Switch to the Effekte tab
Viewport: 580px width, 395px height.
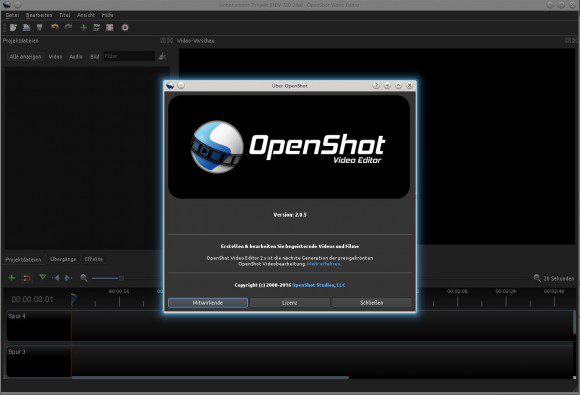click(94, 259)
